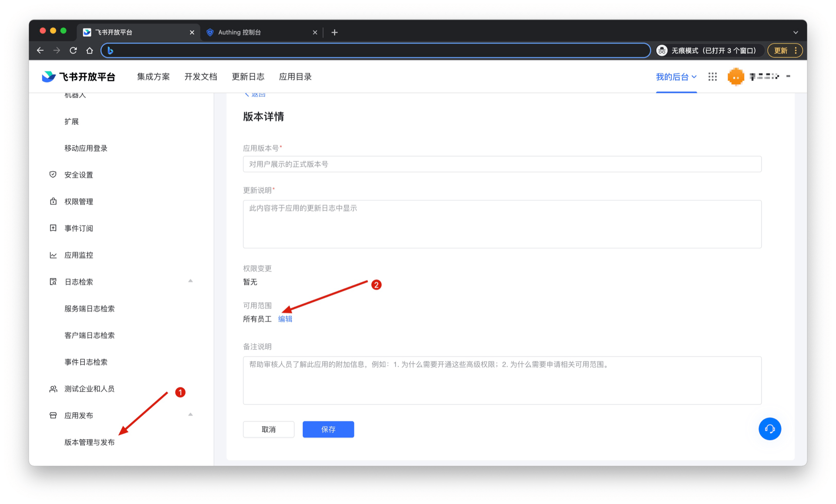Select 版本管理与发布 in sidebar

[89, 442]
